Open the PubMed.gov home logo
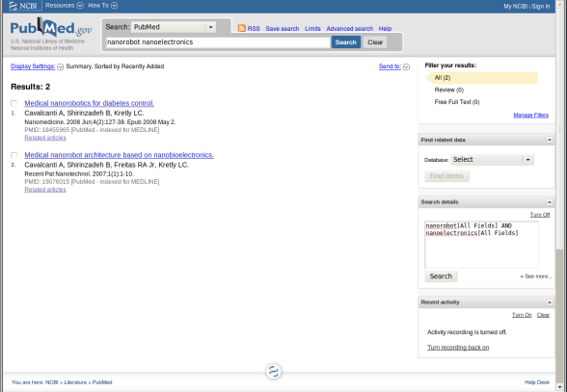Image resolution: width=567 pixels, height=392 pixels. point(50,28)
